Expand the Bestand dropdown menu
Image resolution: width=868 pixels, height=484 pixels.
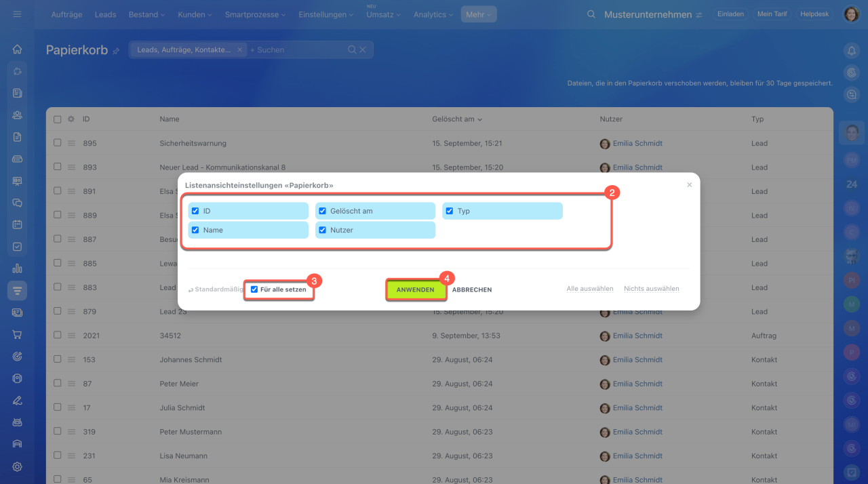point(146,14)
